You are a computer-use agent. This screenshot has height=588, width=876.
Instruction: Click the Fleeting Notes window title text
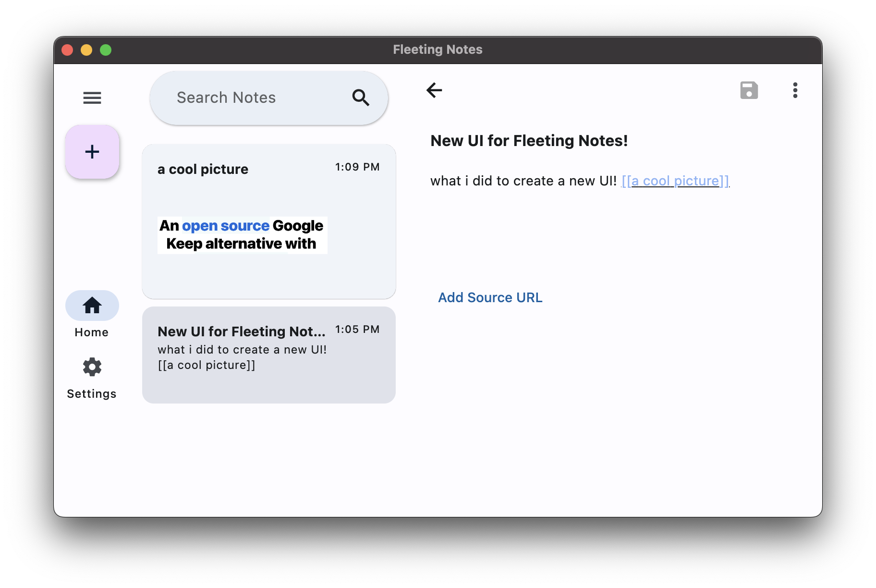pos(438,49)
